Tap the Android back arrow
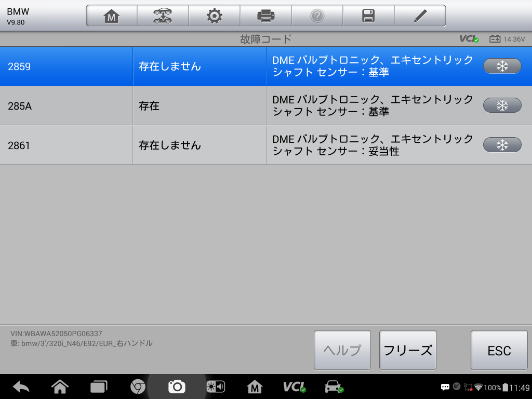This screenshot has width=532, height=399. point(21,387)
